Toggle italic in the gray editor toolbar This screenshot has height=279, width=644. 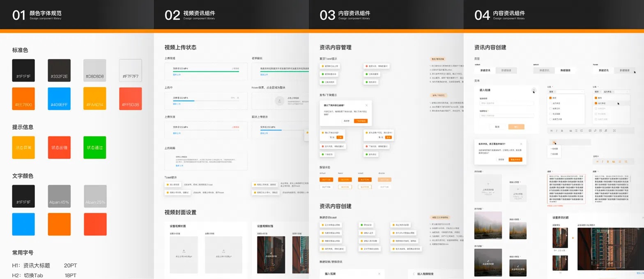[557, 130]
